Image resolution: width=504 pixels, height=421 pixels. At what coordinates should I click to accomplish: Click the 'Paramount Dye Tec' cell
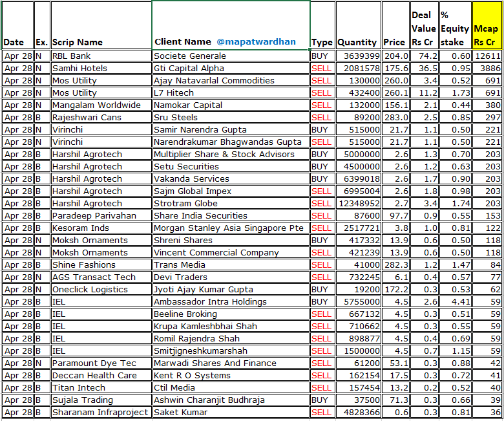click(101, 363)
